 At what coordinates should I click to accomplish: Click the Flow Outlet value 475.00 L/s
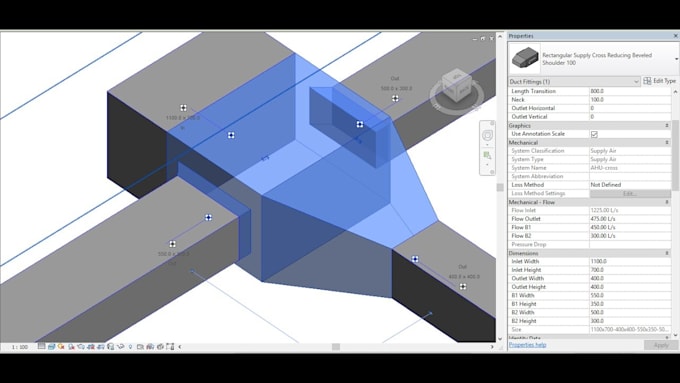(630, 219)
